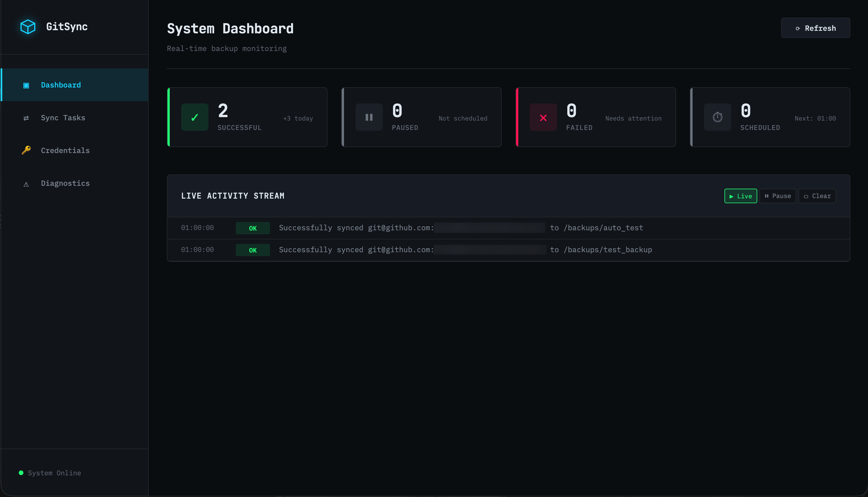
Task: Click the green System Online dot
Action: pos(21,473)
